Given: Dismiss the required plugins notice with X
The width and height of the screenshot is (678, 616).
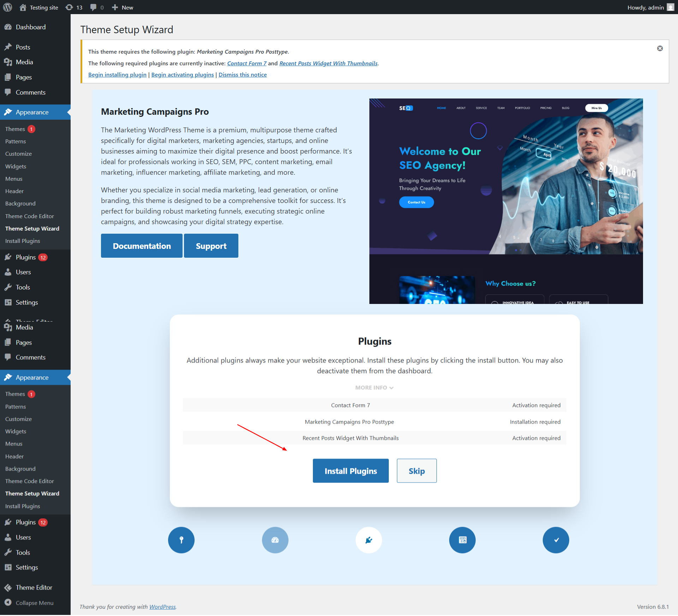Looking at the screenshot, I should (x=660, y=48).
